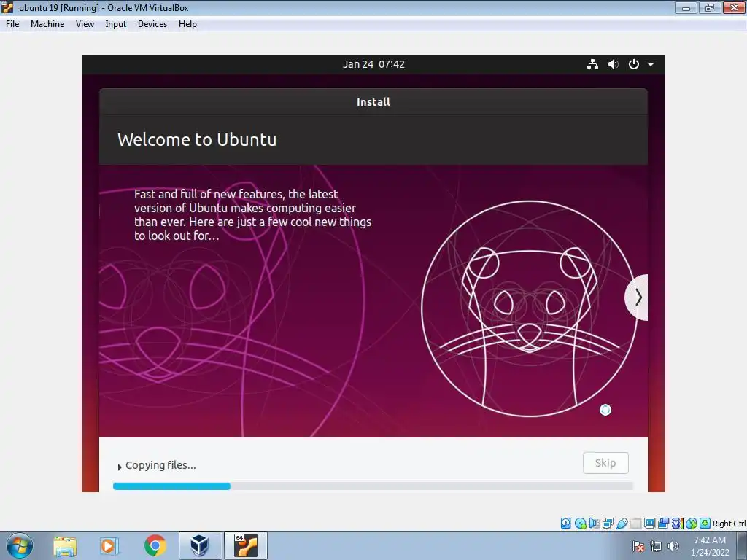Open the USB devices status icon
Screen dimensions: 747x560
[622, 524]
